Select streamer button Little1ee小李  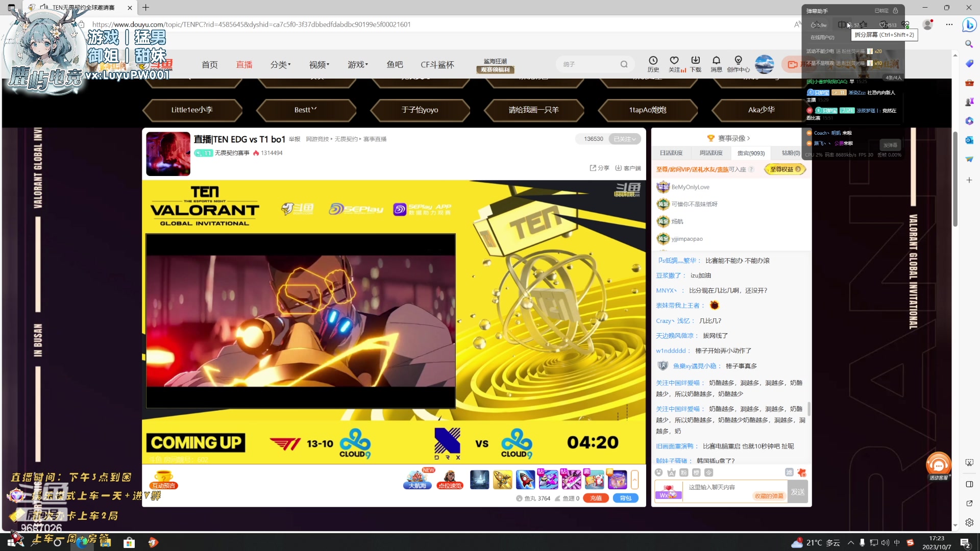coord(192,110)
